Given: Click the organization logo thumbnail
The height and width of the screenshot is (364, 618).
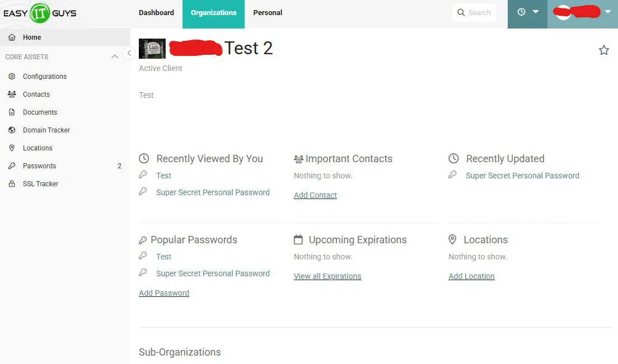Looking at the screenshot, I should pyautogui.click(x=152, y=49).
